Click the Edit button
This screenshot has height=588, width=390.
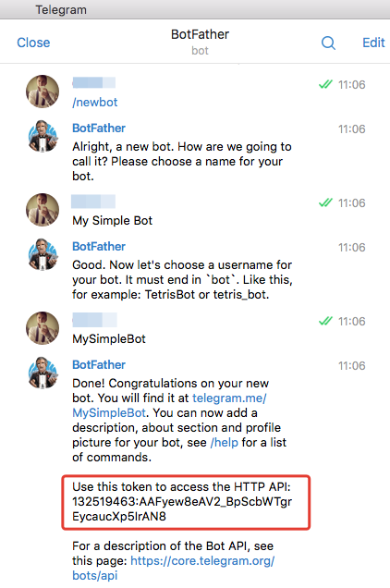coord(373,43)
